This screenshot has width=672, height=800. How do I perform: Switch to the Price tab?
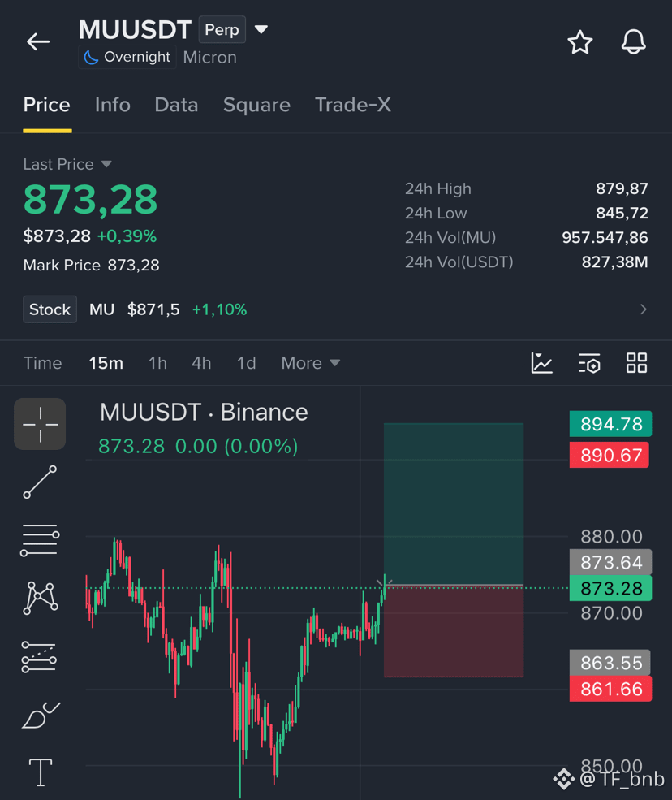(x=47, y=105)
